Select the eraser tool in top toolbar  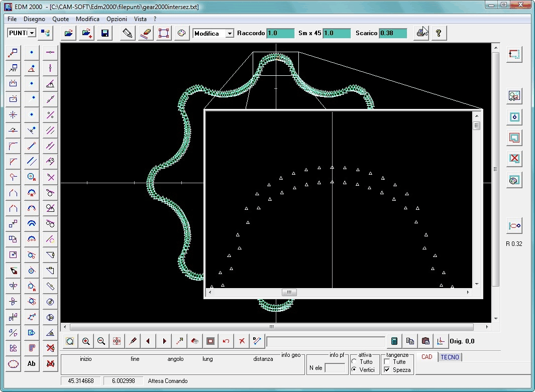click(x=145, y=33)
